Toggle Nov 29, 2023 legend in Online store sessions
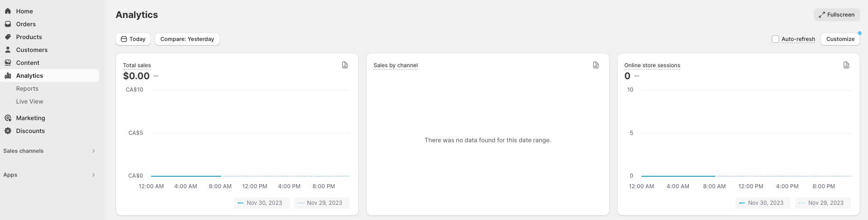Image resolution: width=868 pixels, height=220 pixels. 822,203
